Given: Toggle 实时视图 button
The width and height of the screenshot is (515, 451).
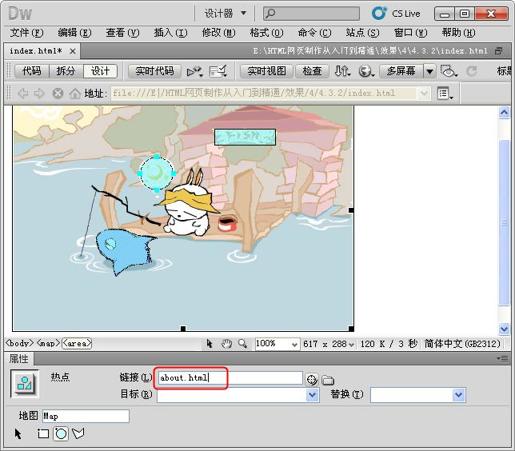Looking at the screenshot, I should pyautogui.click(x=267, y=71).
